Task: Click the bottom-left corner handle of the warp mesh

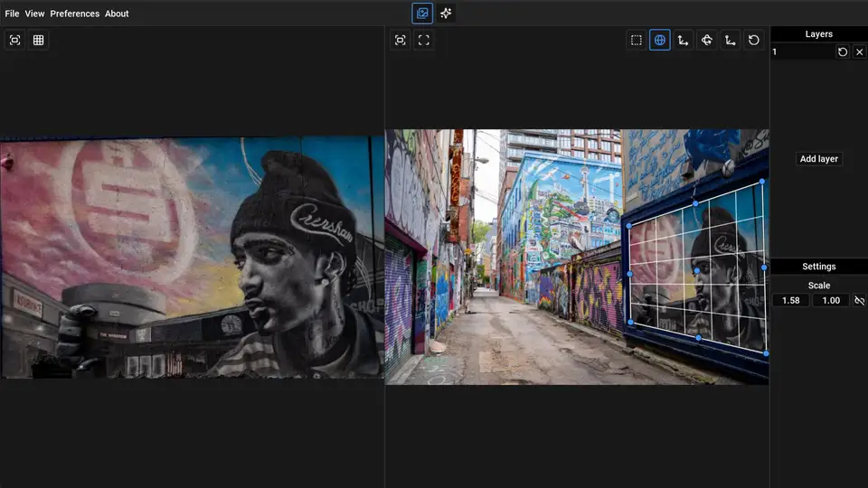Action: [x=630, y=322]
